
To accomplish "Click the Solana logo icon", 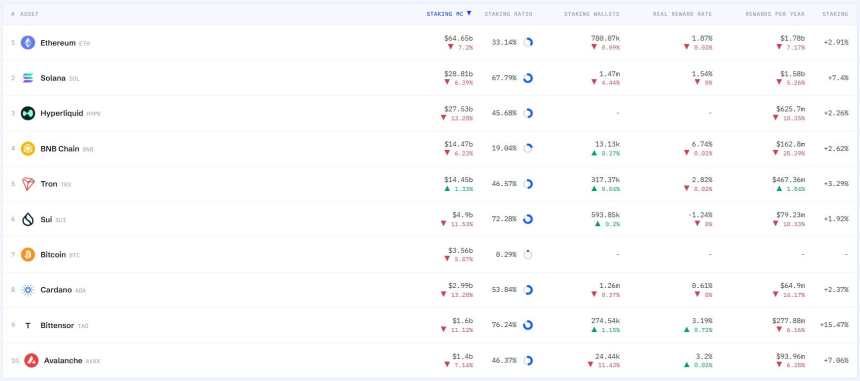I will 28,78.
